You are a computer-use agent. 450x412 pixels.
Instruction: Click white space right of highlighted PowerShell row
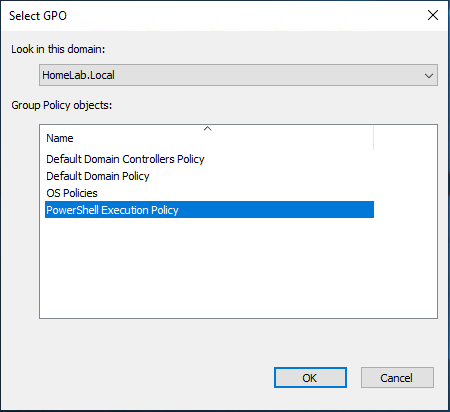(405, 210)
